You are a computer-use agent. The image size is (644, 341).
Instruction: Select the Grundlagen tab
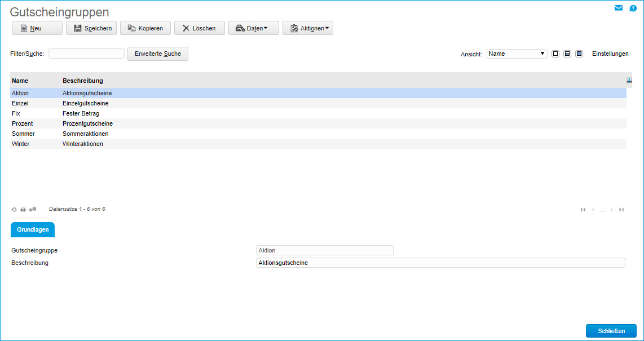click(33, 230)
